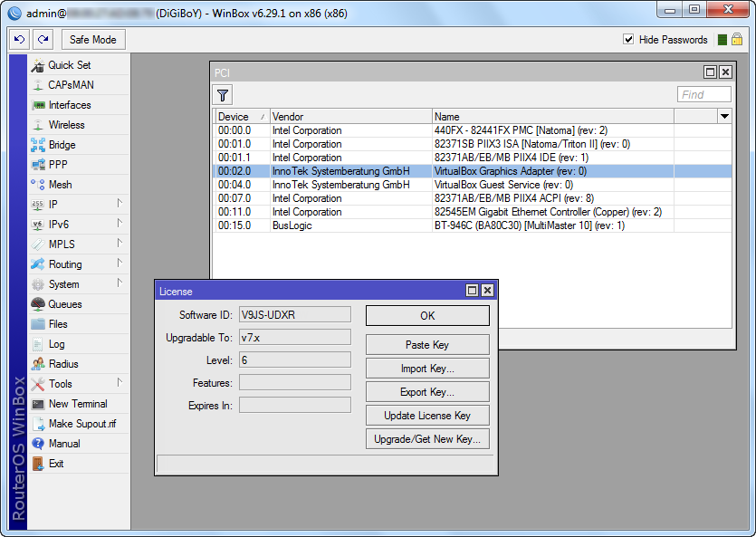
Task: Click the Bridge icon in sidebar
Action: 38,145
